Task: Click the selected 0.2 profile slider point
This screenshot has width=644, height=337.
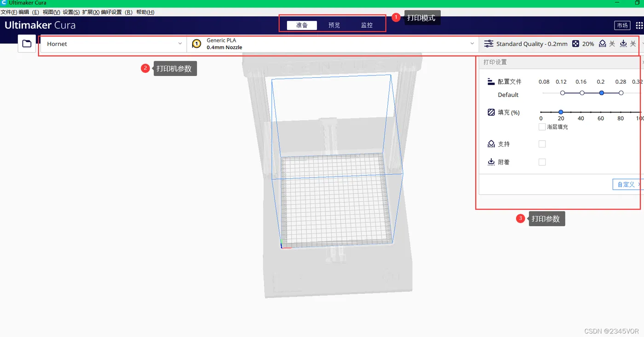Action: (602, 93)
